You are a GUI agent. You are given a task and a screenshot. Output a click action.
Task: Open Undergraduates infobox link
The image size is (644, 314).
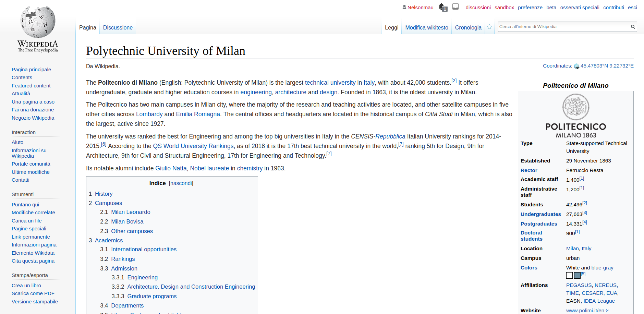point(540,214)
